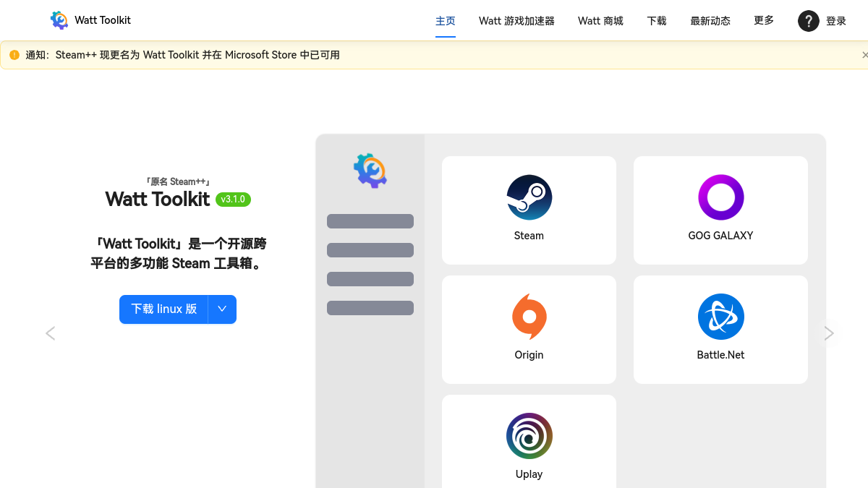This screenshot has width=868, height=488.
Task: Click the Uplay label text
Action: click(529, 474)
